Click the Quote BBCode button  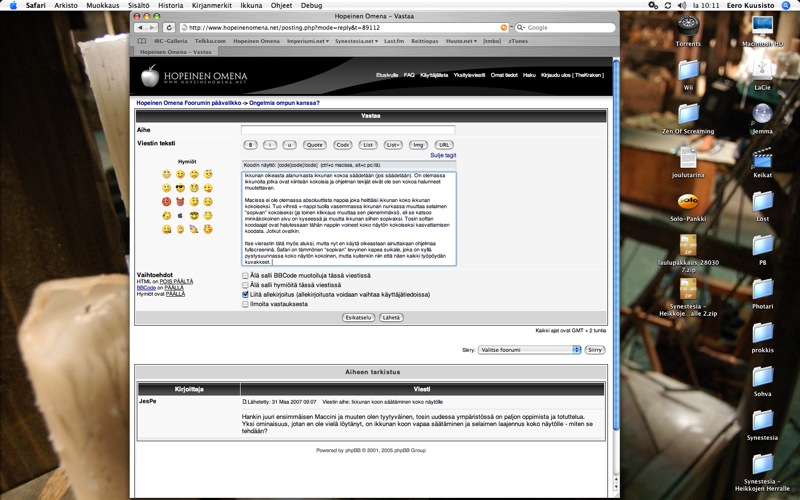tap(314, 145)
